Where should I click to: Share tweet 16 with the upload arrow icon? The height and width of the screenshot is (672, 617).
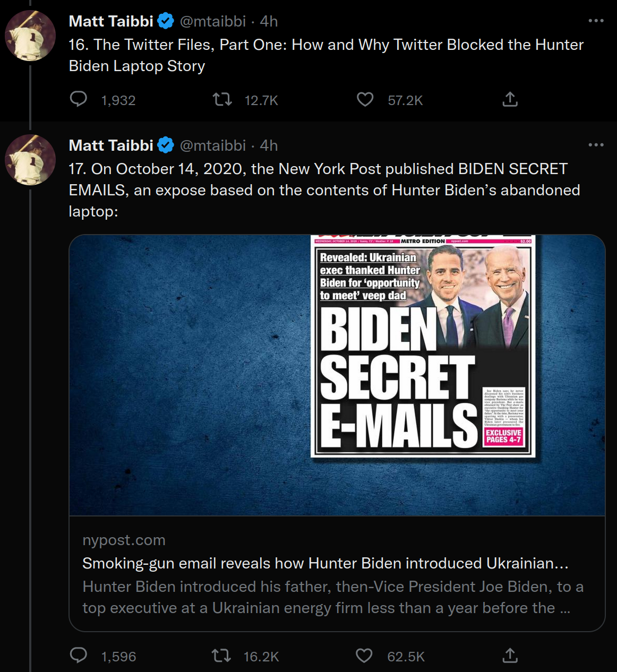point(510,99)
